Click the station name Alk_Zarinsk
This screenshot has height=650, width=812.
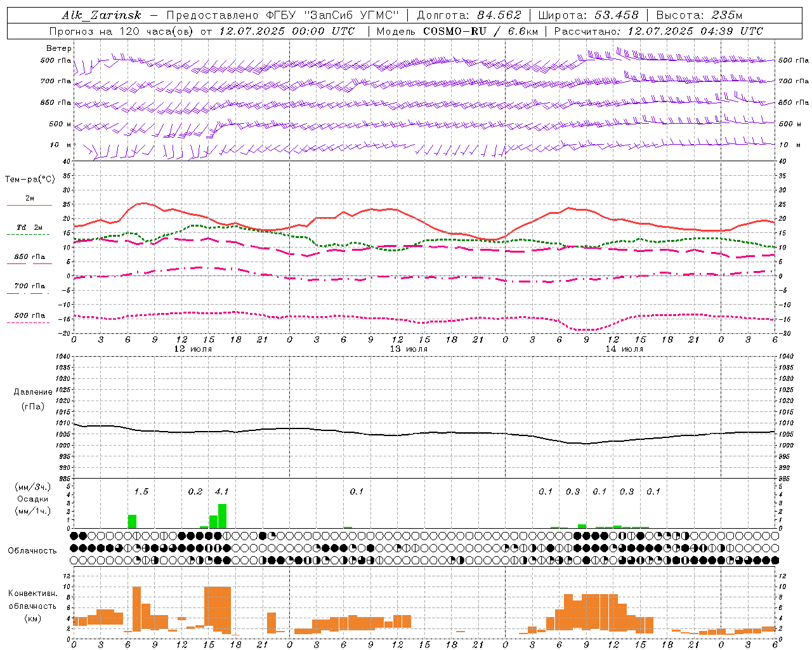[101, 15]
